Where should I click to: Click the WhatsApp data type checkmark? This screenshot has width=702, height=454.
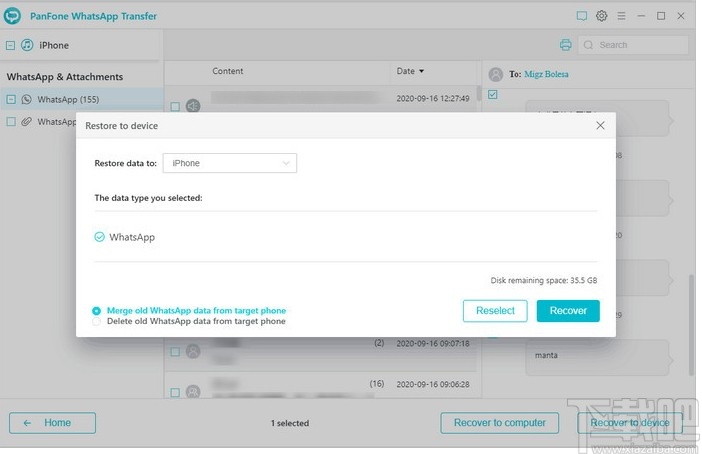[x=99, y=237]
